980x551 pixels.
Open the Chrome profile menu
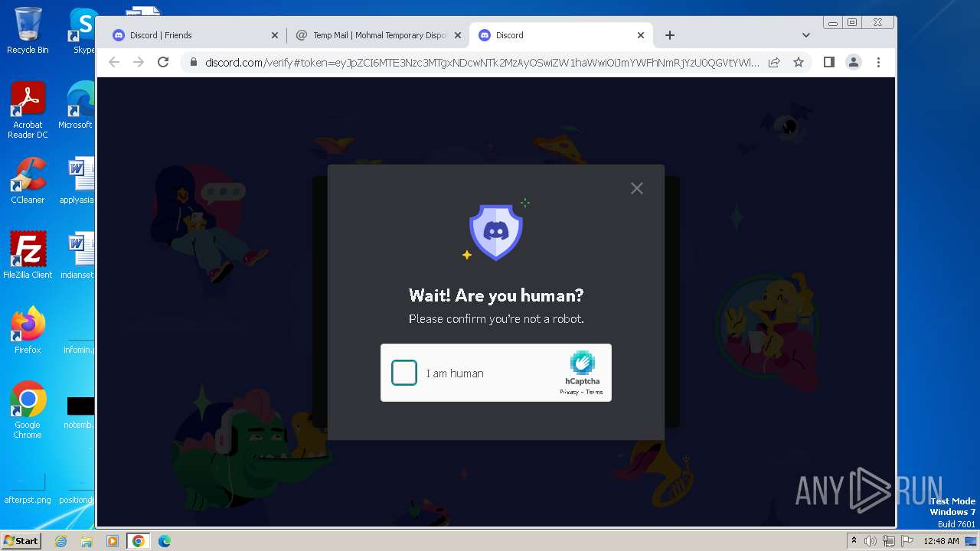[x=854, y=62]
